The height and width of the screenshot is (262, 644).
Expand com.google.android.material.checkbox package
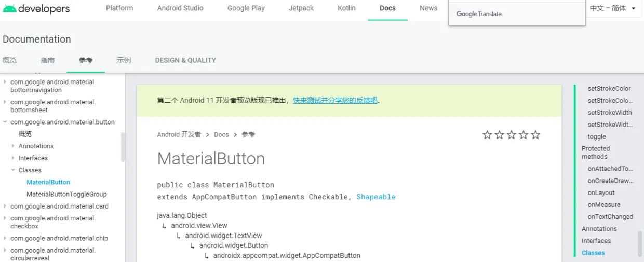[x=5, y=218]
